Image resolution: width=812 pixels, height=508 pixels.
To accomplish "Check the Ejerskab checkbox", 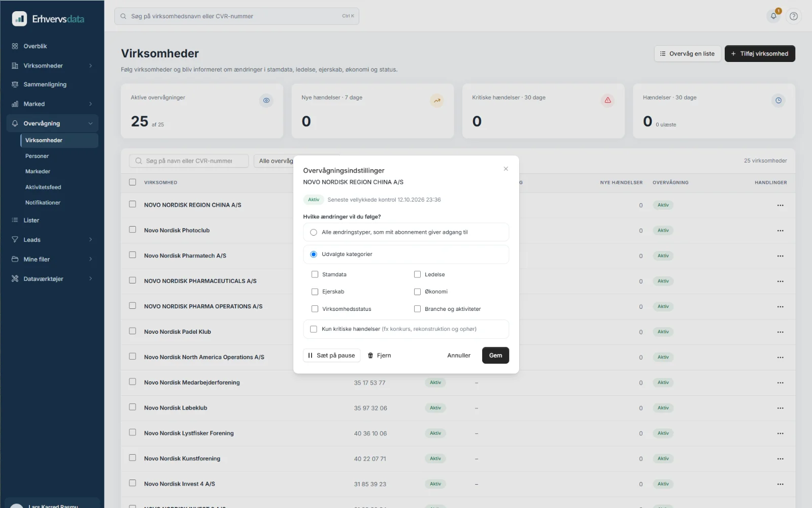I will (315, 292).
